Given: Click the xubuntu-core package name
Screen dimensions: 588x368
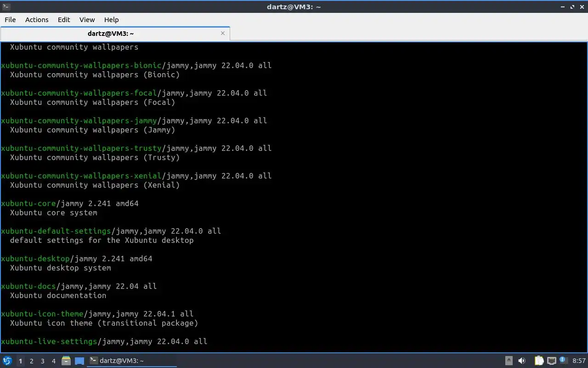Looking at the screenshot, I should click(28, 203).
